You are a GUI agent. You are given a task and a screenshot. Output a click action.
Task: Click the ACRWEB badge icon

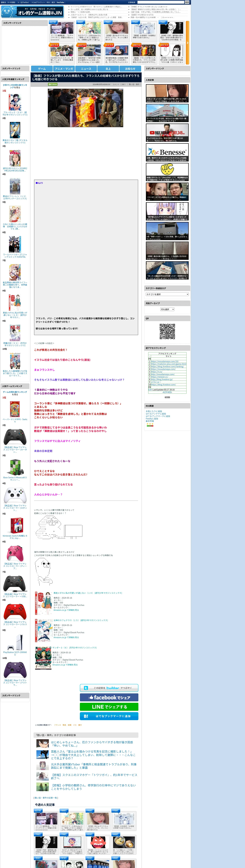(167, 397)
